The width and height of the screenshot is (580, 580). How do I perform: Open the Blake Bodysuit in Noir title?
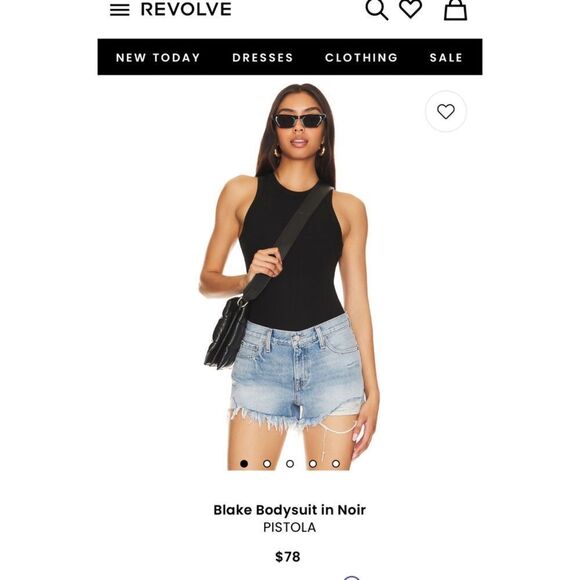coord(290,510)
